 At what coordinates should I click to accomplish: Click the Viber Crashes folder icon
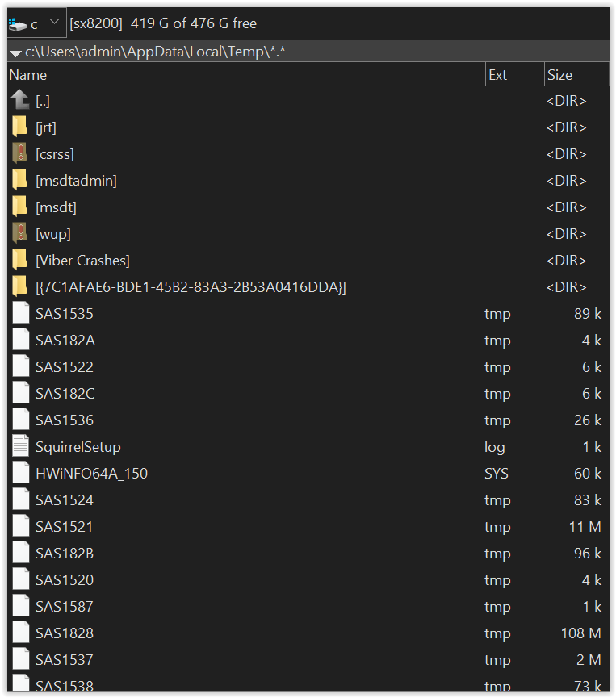tap(20, 261)
